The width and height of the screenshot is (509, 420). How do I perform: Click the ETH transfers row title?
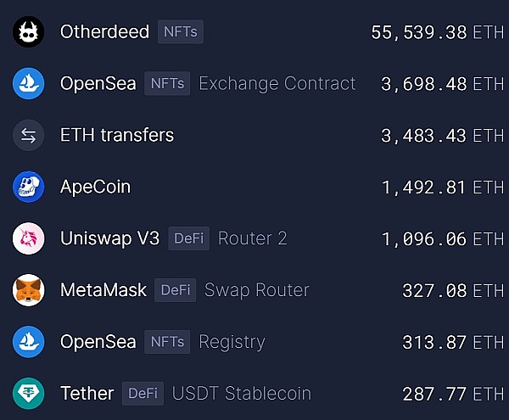point(117,135)
